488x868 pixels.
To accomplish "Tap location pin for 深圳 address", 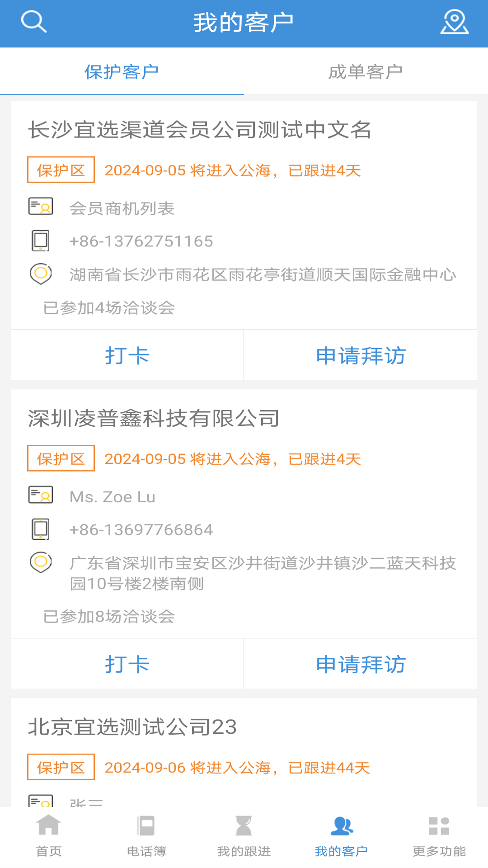I will click(x=41, y=563).
